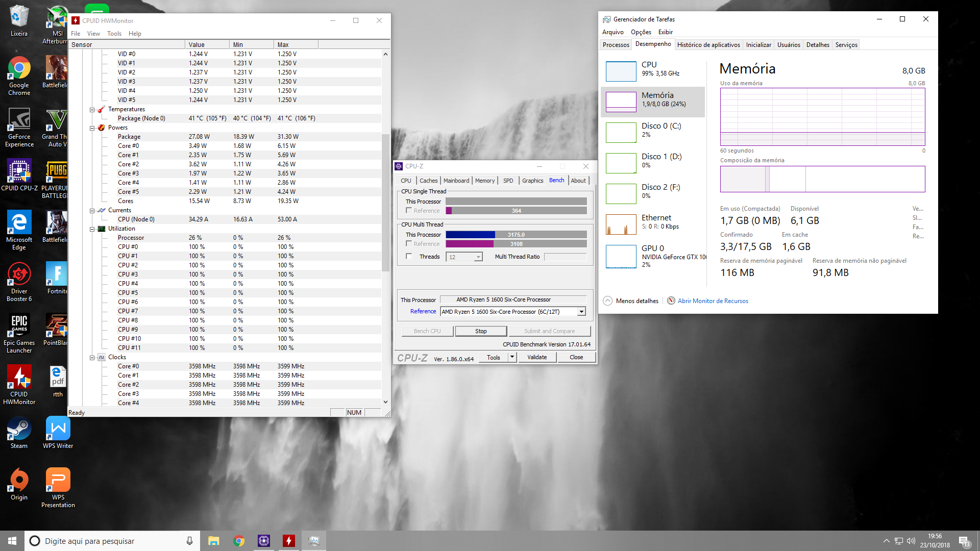Image resolution: width=980 pixels, height=551 pixels.
Task: Collapse the Clocks tree node
Action: [x=92, y=358]
